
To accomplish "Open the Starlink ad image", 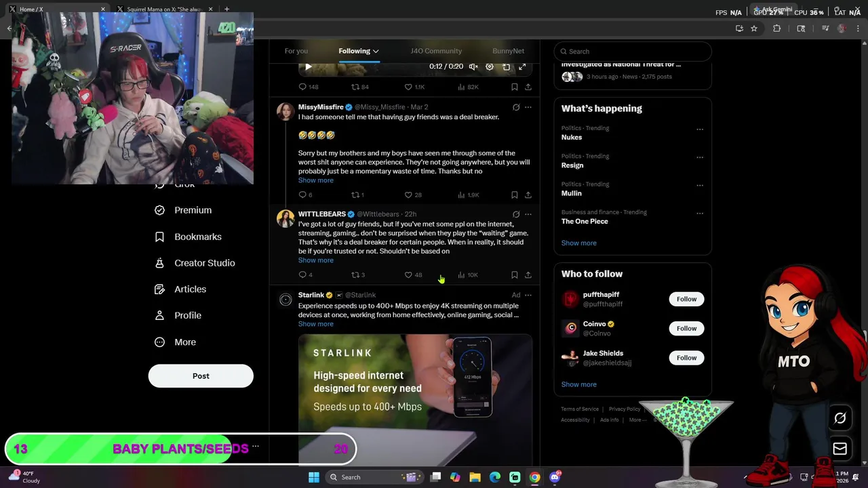I will pyautogui.click(x=415, y=400).
